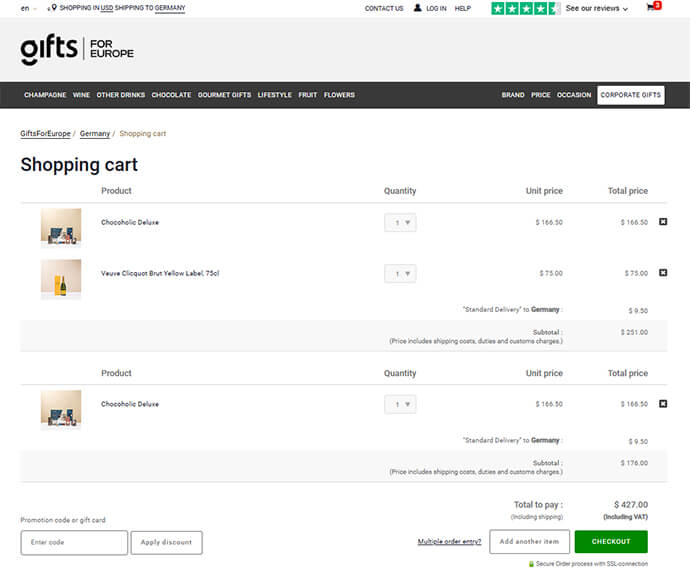Click the Add another item button
Image resolution: width=690 pixels, height=578 pixels.
pos(529,542)
